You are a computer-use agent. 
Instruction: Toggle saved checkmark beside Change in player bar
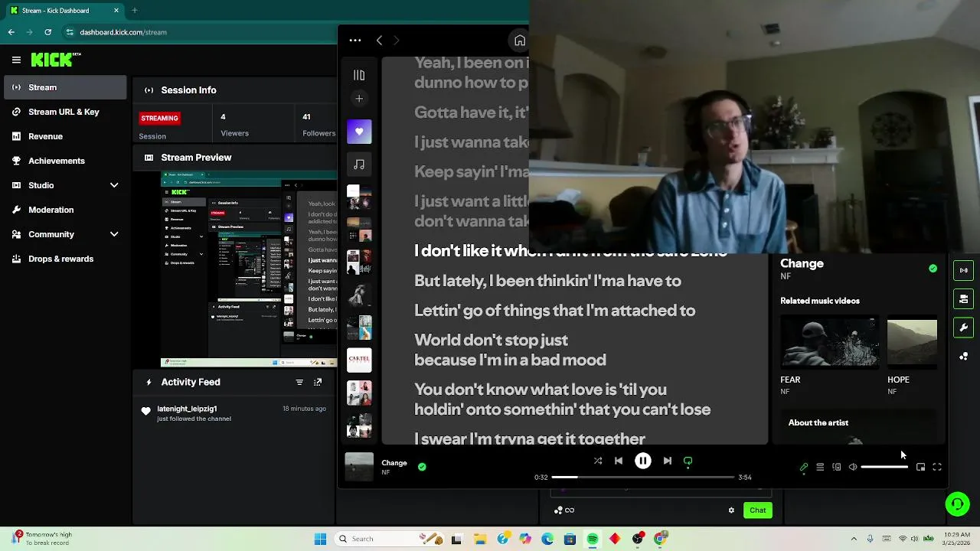tap(422, 466)
